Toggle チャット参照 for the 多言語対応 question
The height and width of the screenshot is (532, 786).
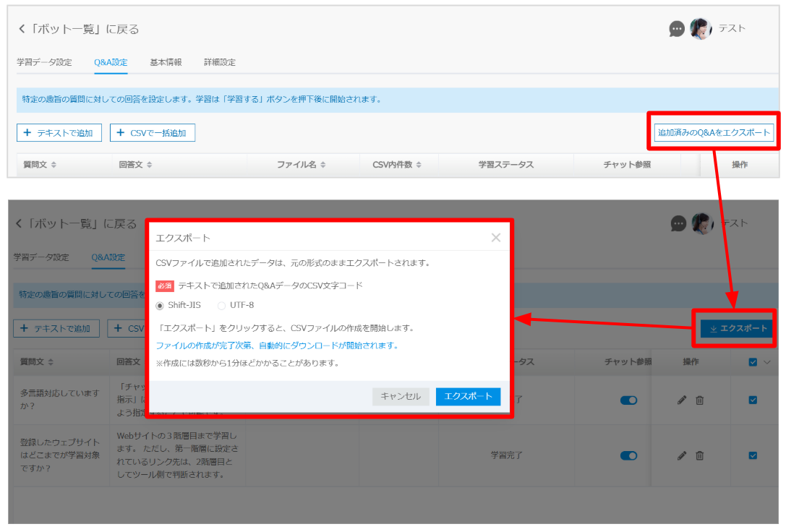pyautogui.click(x=628, y=400)
